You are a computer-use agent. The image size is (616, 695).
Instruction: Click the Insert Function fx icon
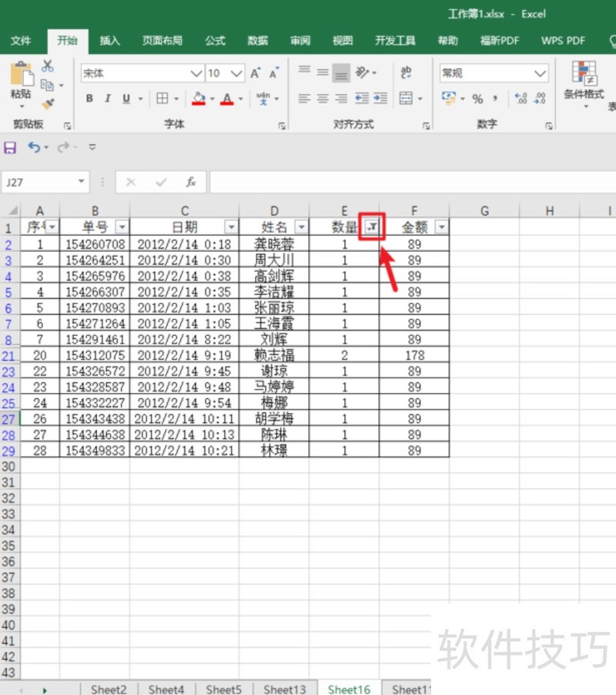(x=191, y=182)
